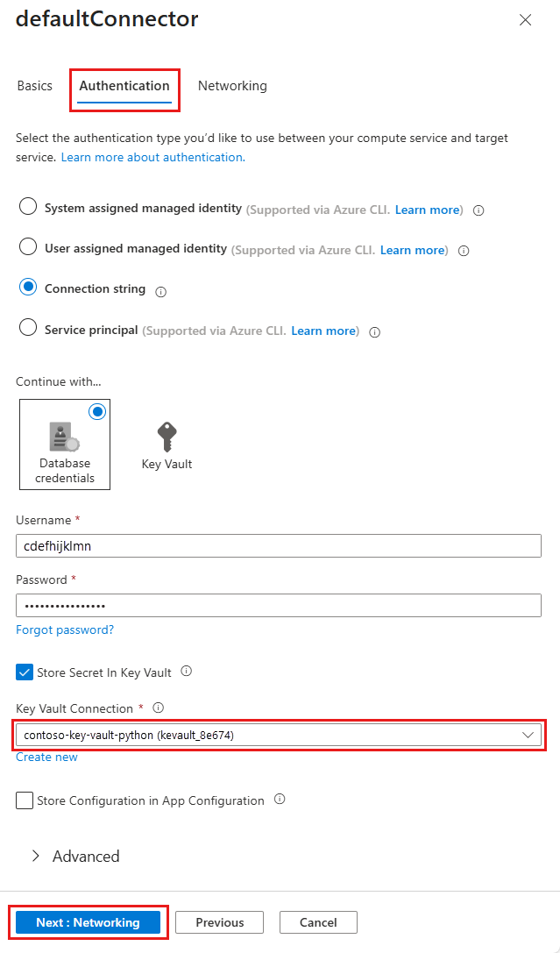Open the Networking tab
The height and width of the screenshot is (953, 560).
(232, 86)
